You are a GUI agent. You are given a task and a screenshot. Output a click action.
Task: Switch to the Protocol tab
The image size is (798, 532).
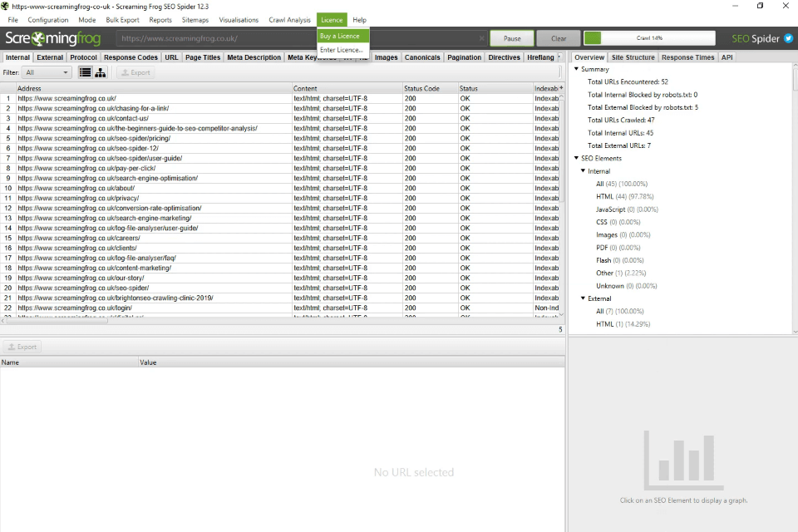point(83,57)
